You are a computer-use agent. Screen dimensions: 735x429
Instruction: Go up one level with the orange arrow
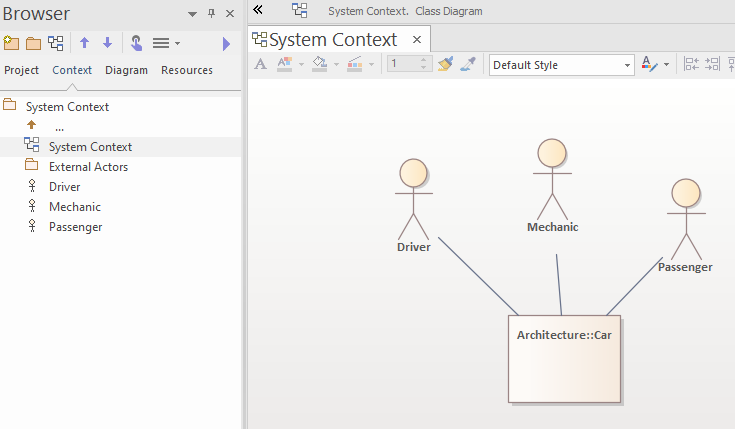tap(31, 125)
